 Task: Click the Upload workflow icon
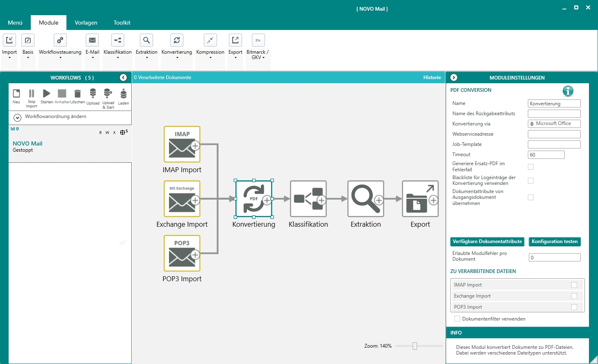click(93, 94)
